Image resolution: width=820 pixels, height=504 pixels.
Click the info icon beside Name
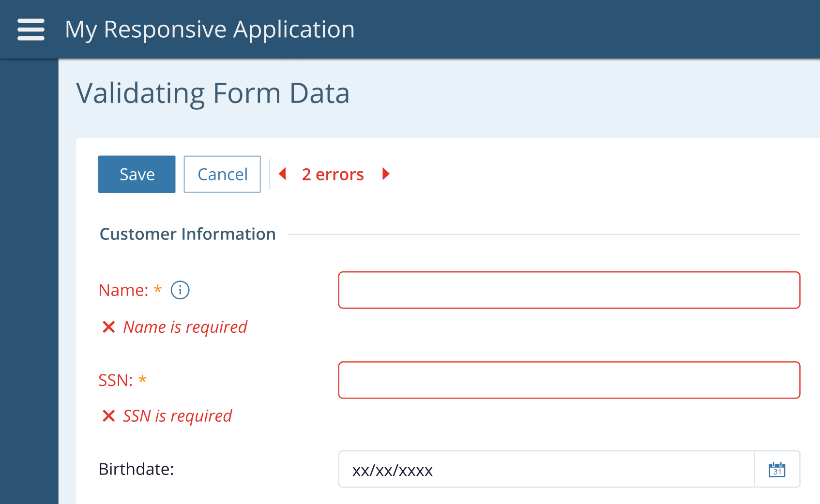180,290
